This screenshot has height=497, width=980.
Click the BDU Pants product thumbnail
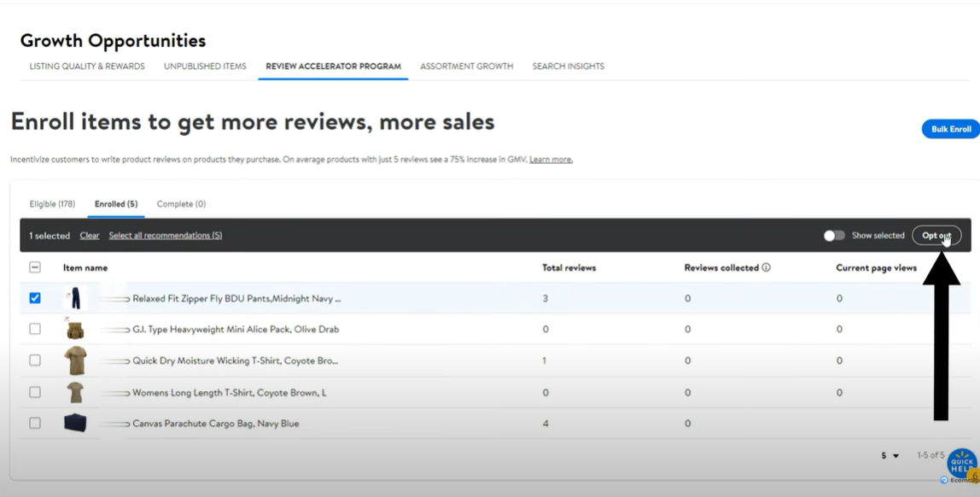click(x=75, y=298)
